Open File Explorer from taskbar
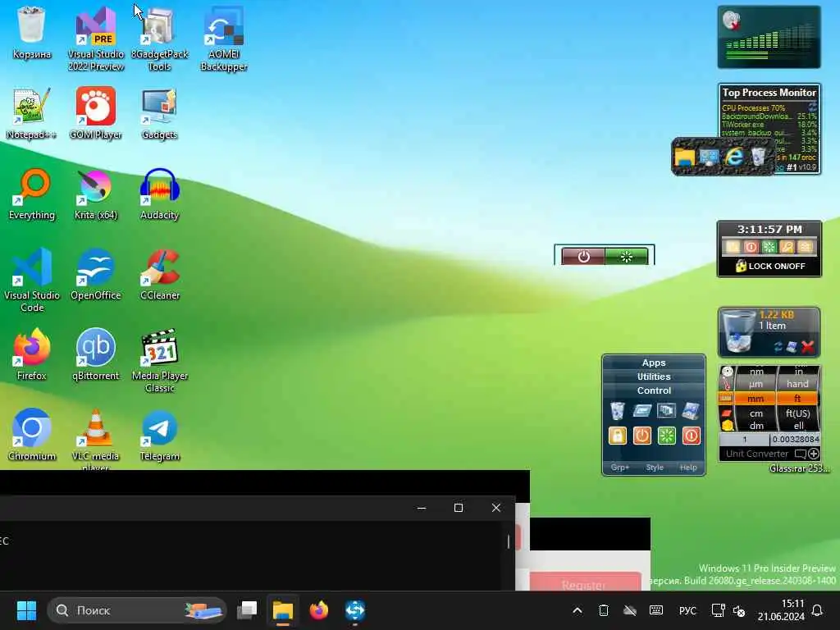 [283, 610]
